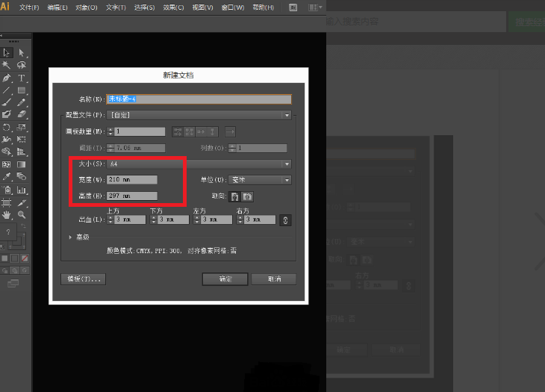
Task: Select the Hand tool
Action: 6,215
